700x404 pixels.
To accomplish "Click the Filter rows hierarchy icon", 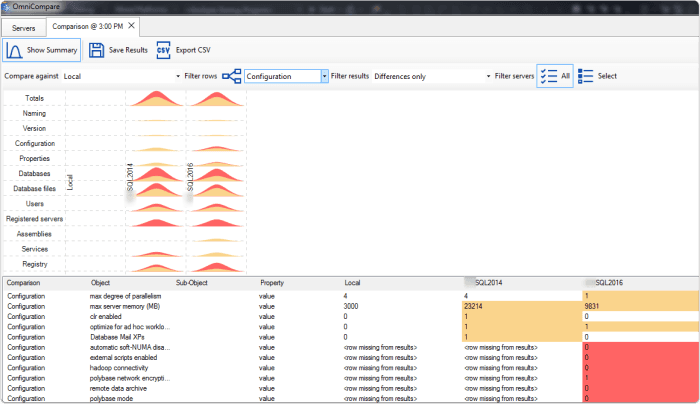I will click(x=232, y=76).
